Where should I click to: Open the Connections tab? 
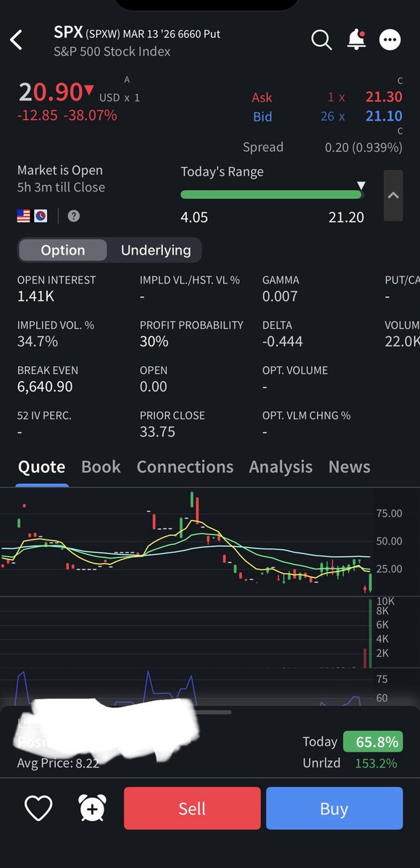point(185,467)
